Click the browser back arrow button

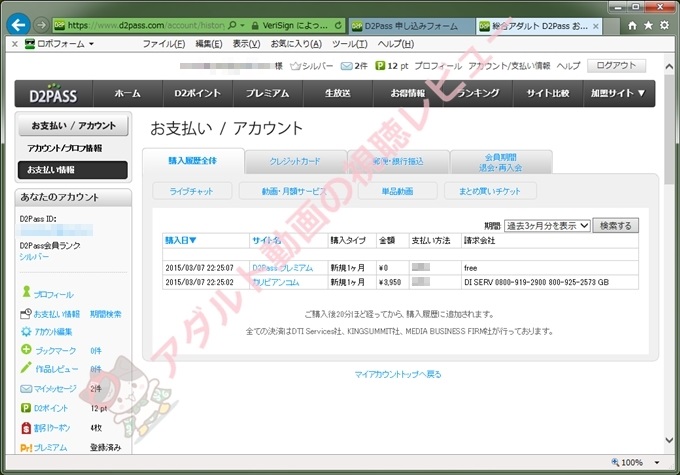pos(18,25)
